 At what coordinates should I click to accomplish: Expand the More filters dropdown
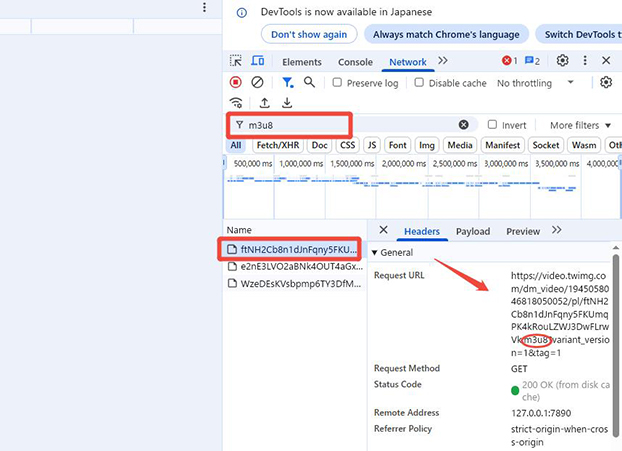[580, 125]
